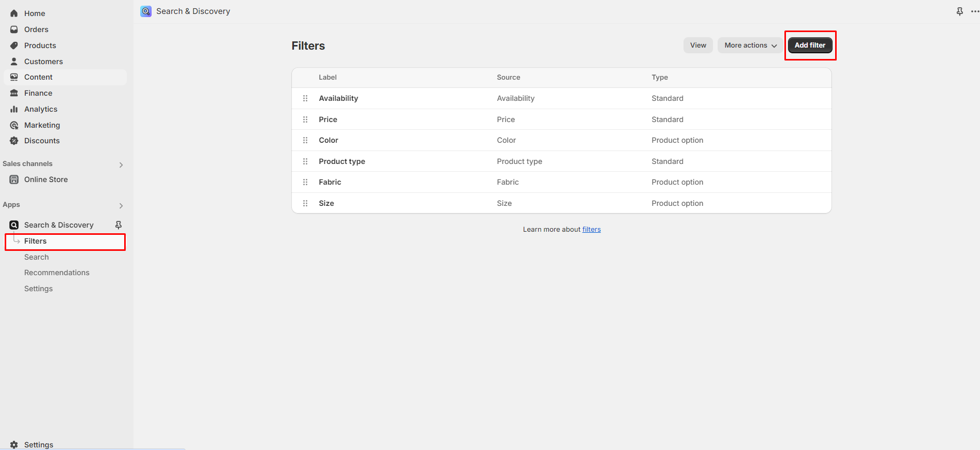The width and height of the screenshot is (980, 450).
Task: Open the Recommendations submenu item
Action: coord(57,273)
